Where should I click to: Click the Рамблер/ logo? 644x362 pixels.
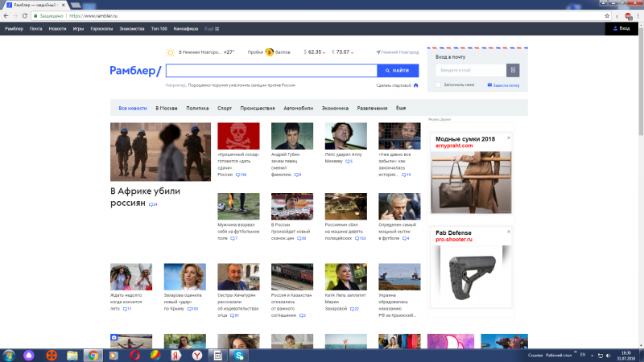[135, 71]
